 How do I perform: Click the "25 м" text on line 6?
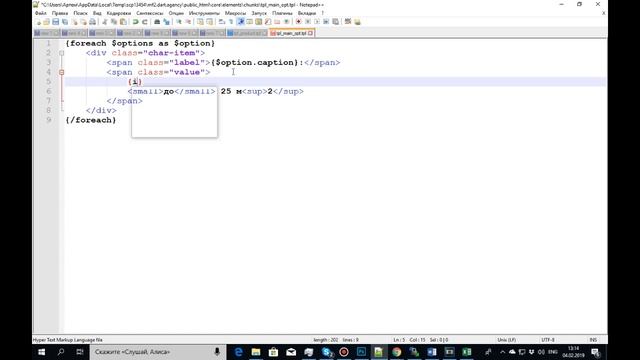click(x=231, y=91)
